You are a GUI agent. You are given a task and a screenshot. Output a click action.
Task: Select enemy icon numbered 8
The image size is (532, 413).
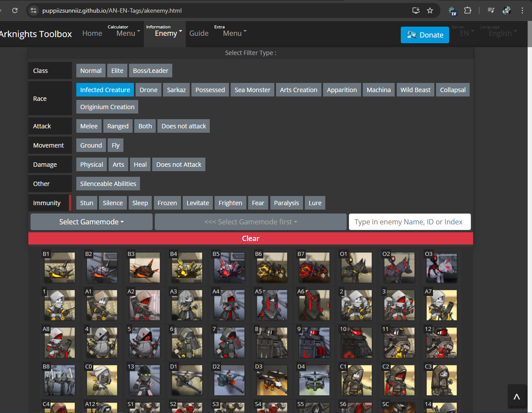click(272, 343)
